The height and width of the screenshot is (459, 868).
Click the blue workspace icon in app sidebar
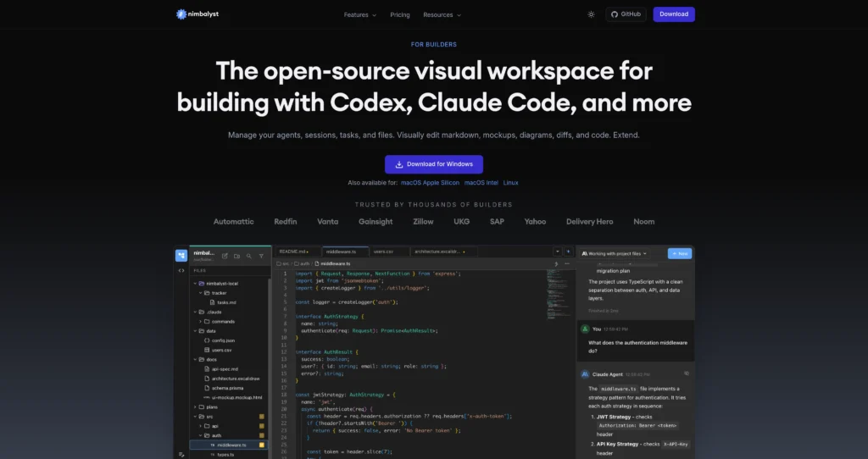pos(181,256)
